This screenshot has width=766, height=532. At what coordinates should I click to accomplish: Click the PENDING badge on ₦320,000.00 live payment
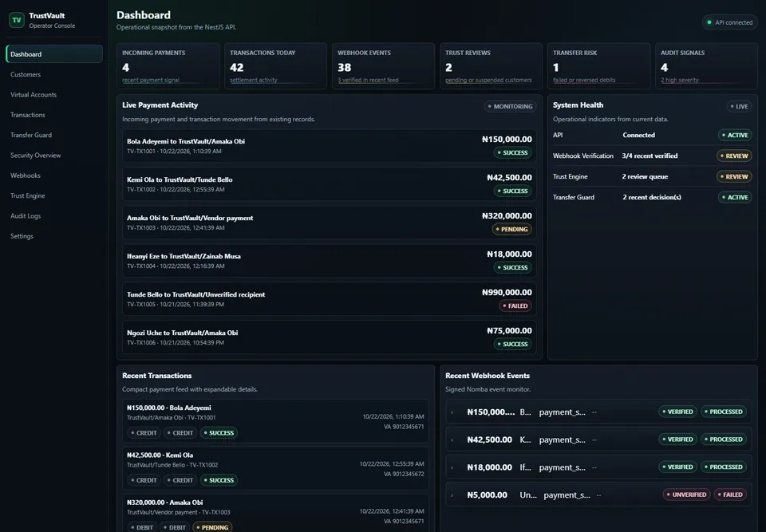tap(512, 229)
